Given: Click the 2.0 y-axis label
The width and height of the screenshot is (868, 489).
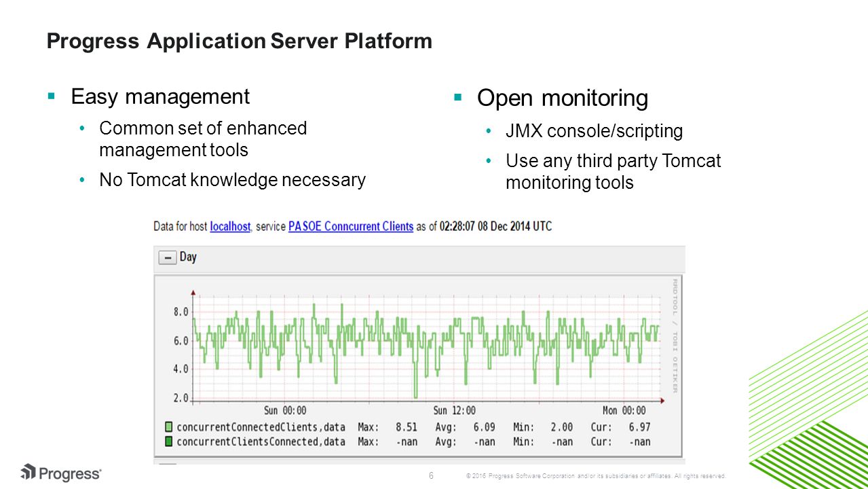Looking at the screenshot, I should 181,398.
